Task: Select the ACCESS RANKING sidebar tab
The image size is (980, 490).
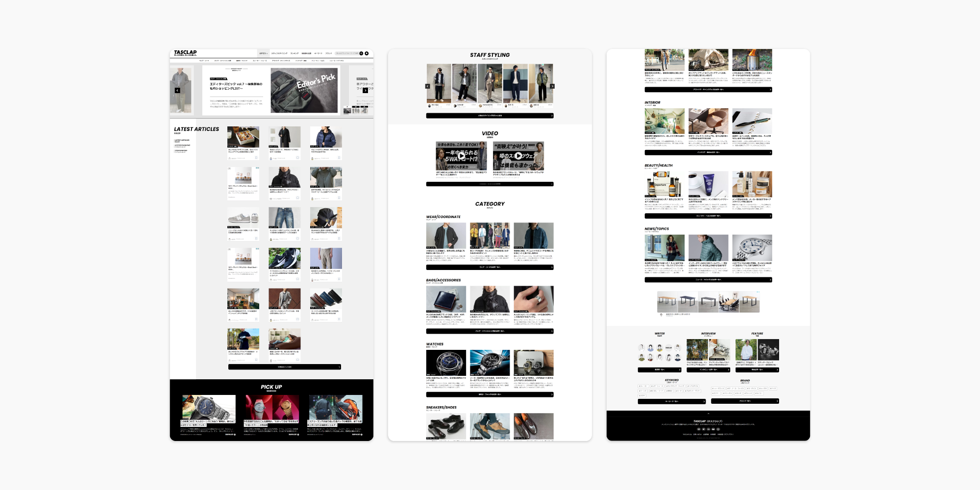Action: tap(182, 146)
